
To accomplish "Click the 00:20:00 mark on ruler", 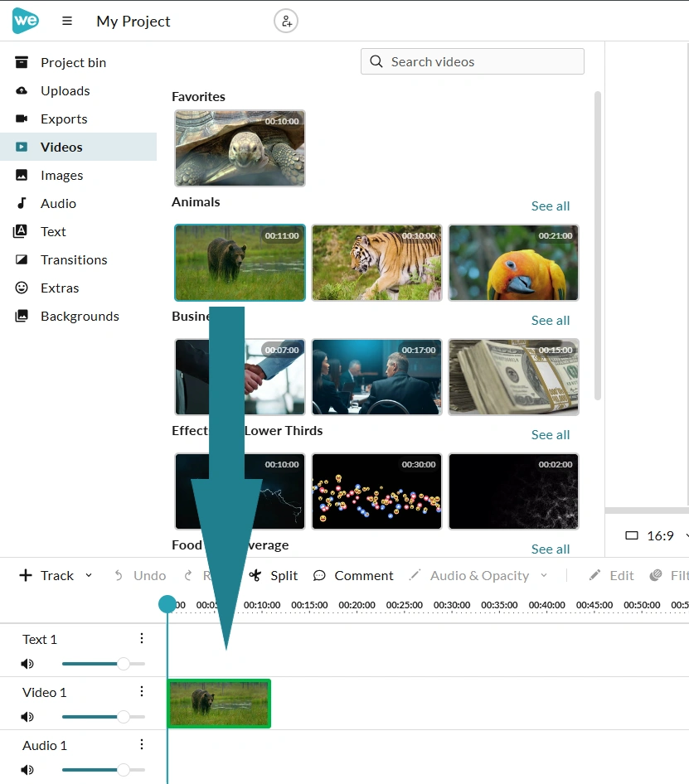I will (x=357, y=605).
